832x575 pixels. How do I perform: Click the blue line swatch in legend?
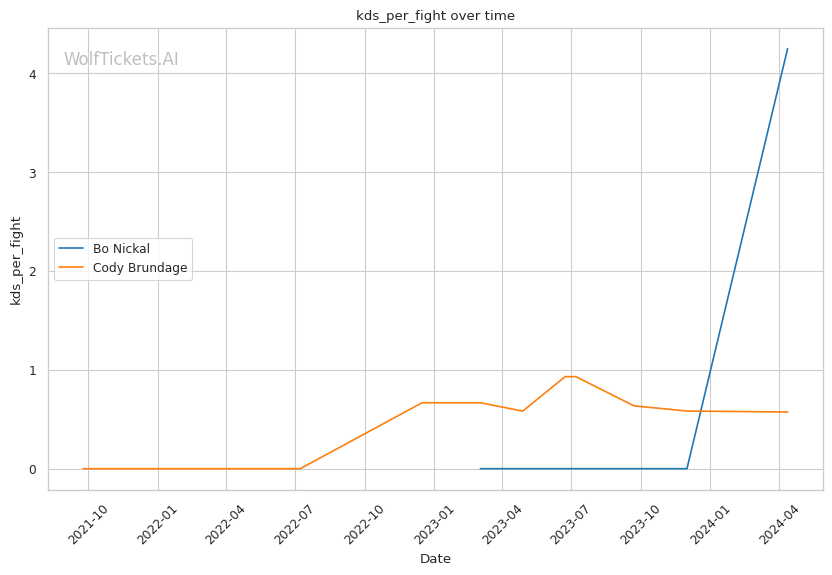[72, 248]
